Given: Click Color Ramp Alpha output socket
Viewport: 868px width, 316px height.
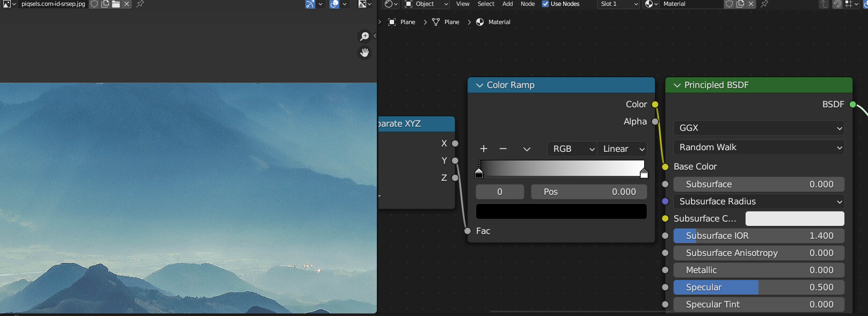Looking at the screenshot, I should click(655, 122).
